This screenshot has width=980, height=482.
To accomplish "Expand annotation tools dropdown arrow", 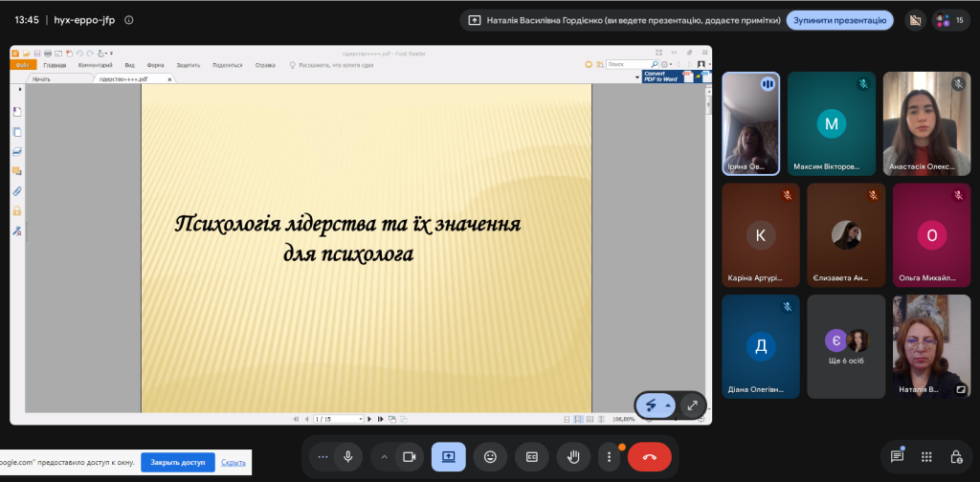I will pyautogui.click(x=668, y=405).
